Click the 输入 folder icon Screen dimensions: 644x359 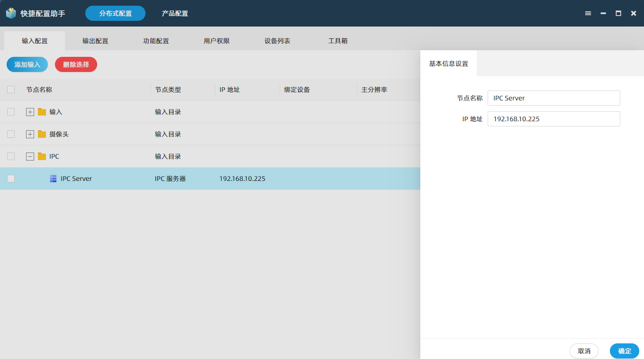(42, 112)
